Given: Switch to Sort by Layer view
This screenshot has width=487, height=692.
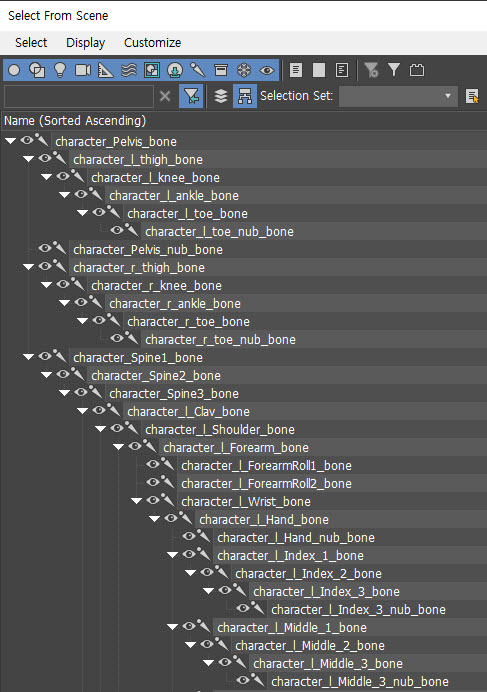Looking at the screenshot, I should [x=221, y=96].
